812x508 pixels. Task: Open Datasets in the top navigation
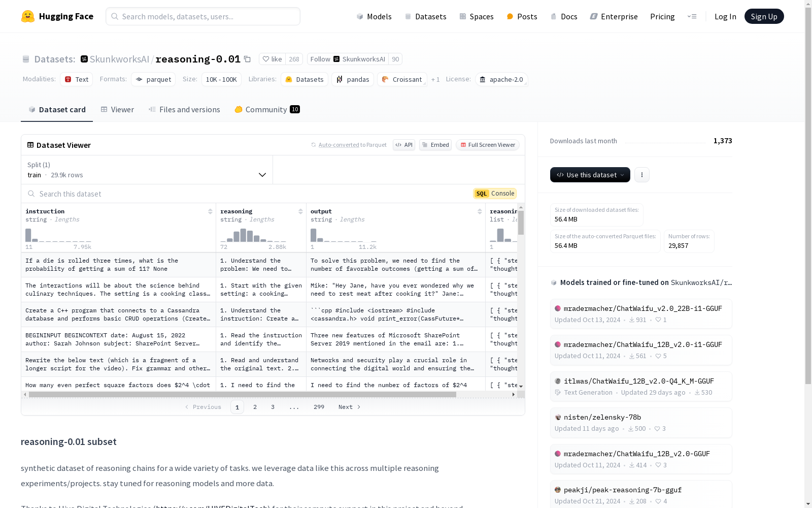coord(425,16)
